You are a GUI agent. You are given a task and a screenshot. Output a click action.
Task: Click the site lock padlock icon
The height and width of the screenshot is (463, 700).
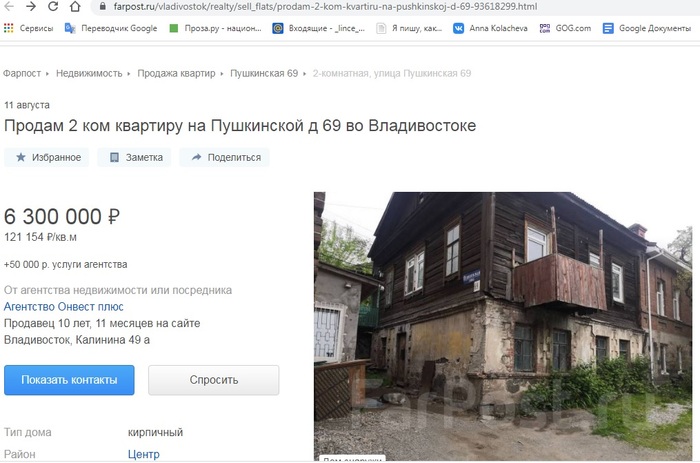(103, 7)
